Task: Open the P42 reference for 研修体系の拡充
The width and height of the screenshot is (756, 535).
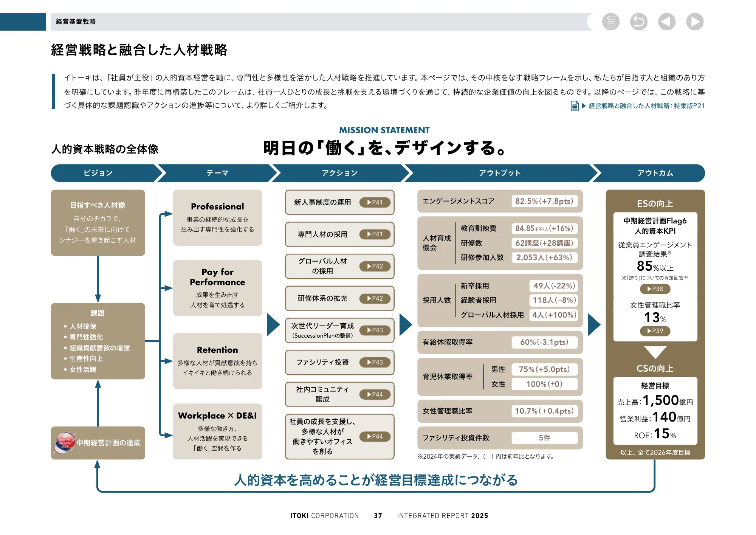Action: pos(375,298)
